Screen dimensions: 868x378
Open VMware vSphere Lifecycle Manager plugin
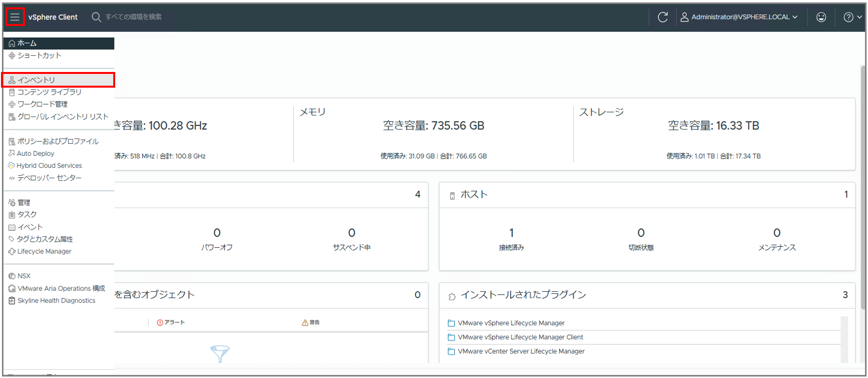(x=511, y=323)
